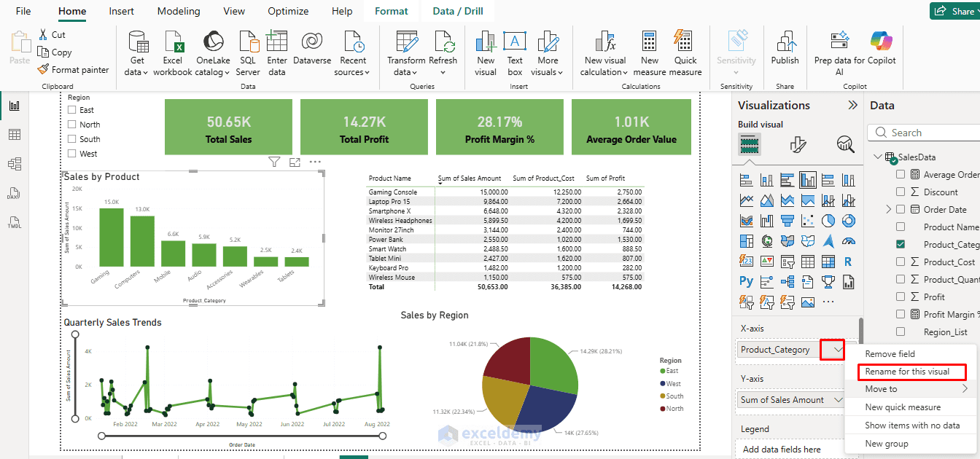Choose the R script visual

(848, 261)
